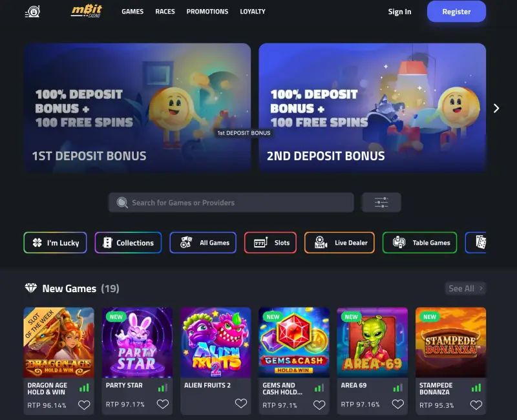Add Stampede Bonanza to favorites

[x=476, y=405]
